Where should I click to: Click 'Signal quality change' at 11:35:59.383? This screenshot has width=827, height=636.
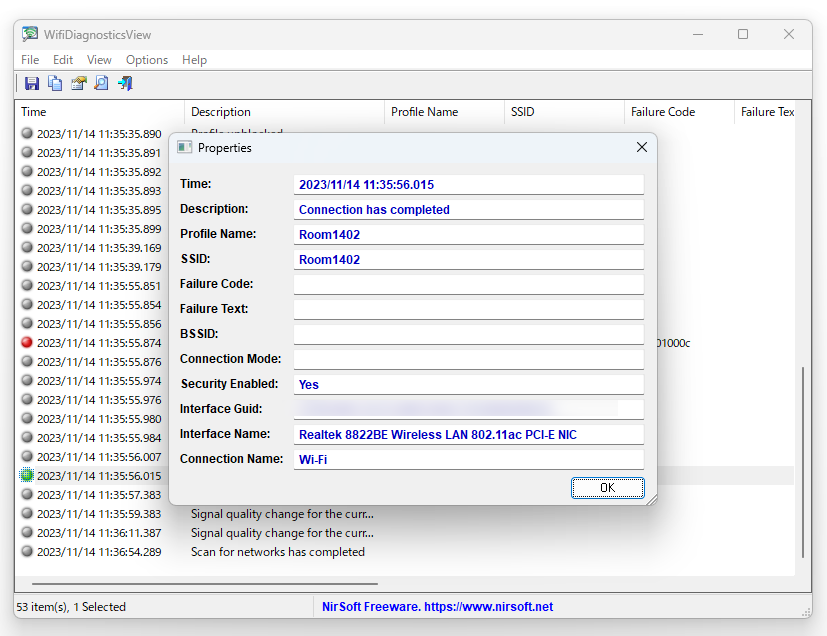point(282,514)
